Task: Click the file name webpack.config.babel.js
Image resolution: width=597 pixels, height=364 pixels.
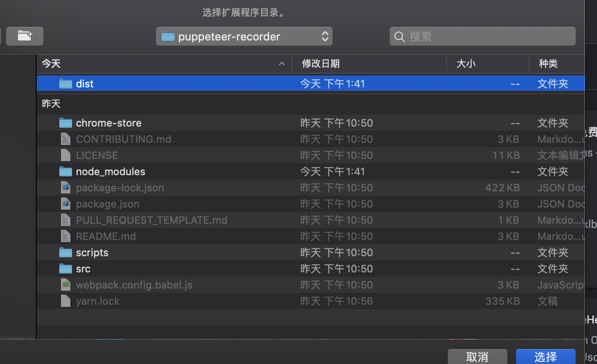Action: [x=134, y=285]
